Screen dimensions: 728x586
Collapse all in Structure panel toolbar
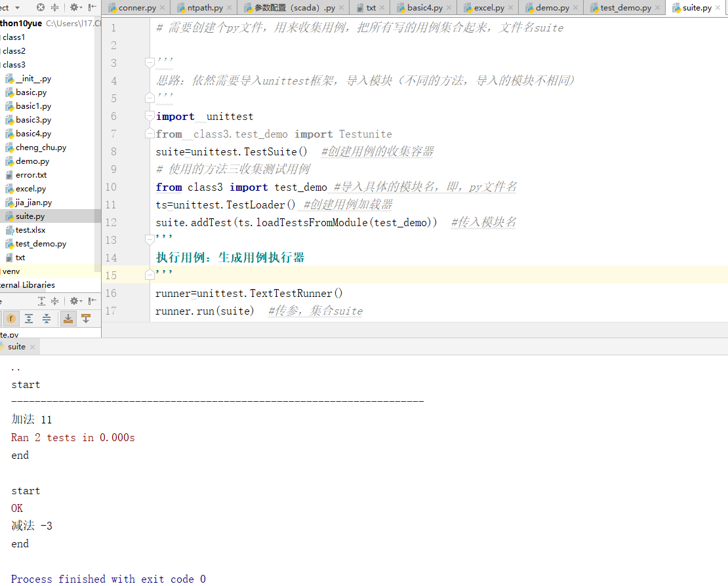click(x=55, y=301)
